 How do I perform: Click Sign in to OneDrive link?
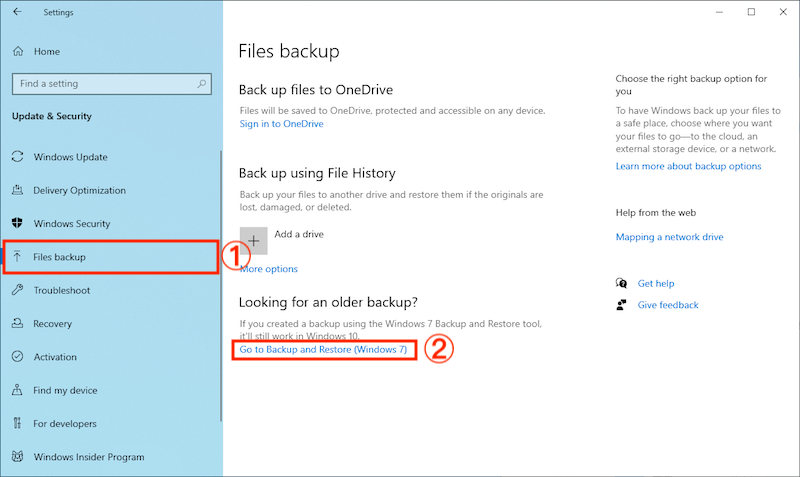(x=281, y=124)
